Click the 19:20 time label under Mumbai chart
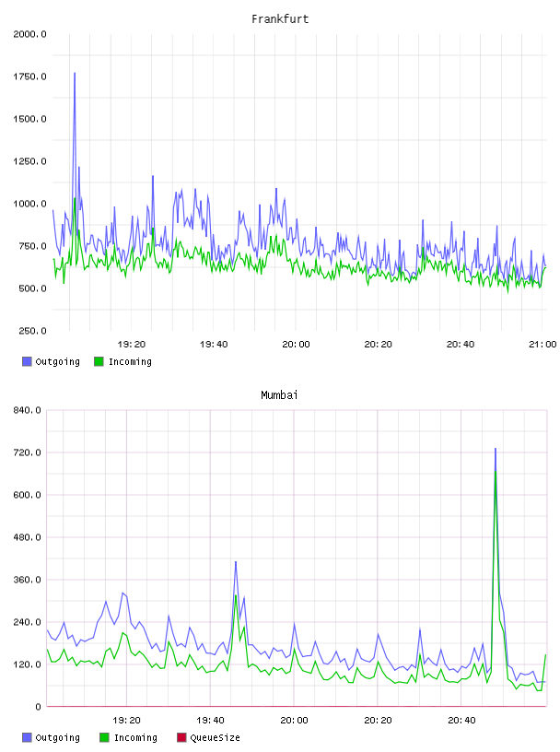Viewport: 560px width, 752px height. (x=126, y=721)
